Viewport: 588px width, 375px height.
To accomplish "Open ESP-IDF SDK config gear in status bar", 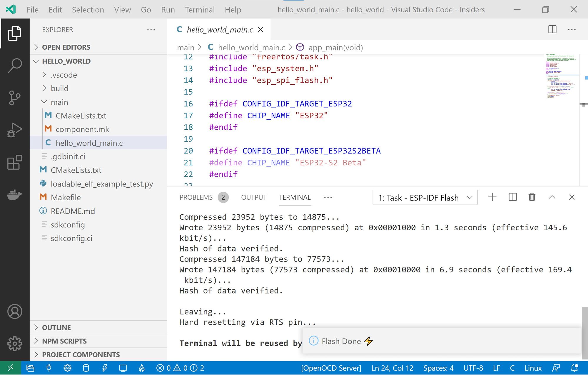I will point(67,368).
